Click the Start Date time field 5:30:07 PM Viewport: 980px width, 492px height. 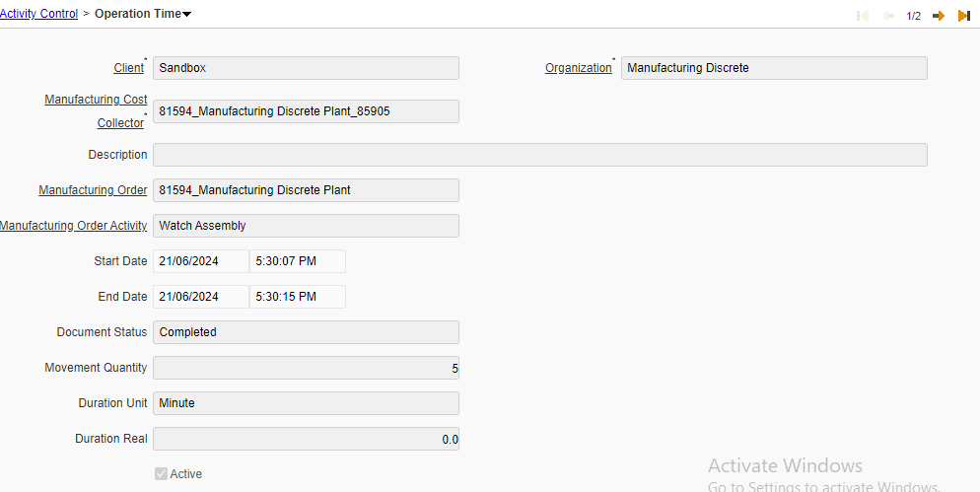(x=298, y=261)
